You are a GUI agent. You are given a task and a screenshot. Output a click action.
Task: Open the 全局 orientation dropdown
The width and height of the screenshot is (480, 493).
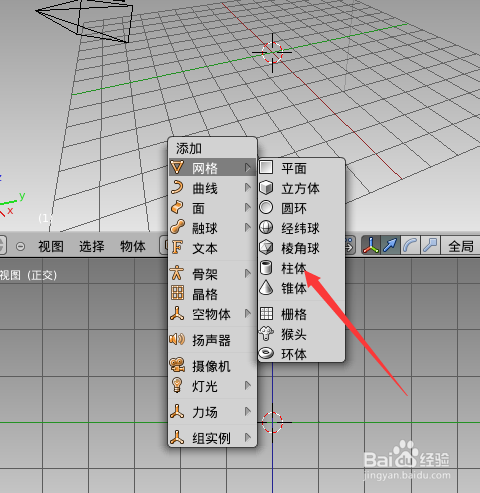(461, 246)
